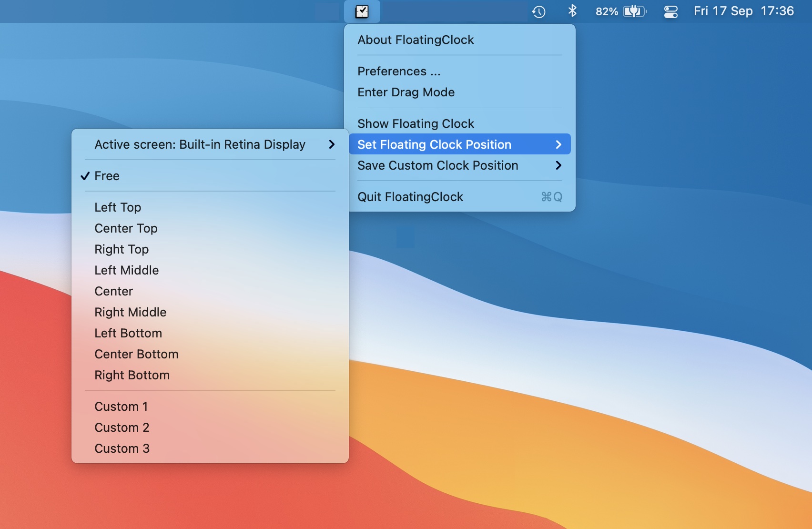The height and width of the screenshot is (529, 812).
Task: Expand the Save Custom Clock Position submenu
Action: tap(437, 165)
